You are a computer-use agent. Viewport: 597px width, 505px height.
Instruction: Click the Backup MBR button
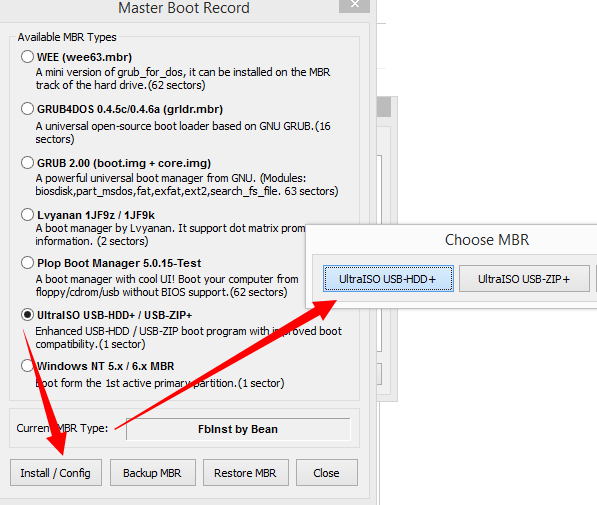pos(153,473)
